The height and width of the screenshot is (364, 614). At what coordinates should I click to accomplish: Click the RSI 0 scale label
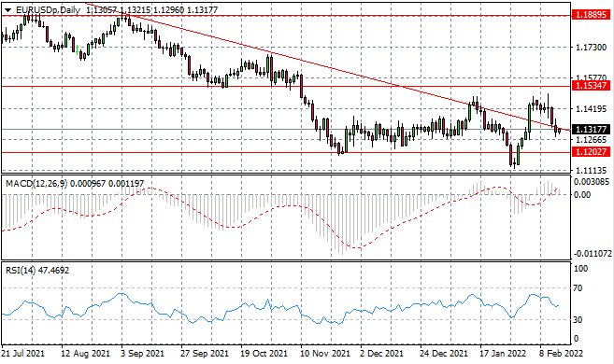pos(576,339)
